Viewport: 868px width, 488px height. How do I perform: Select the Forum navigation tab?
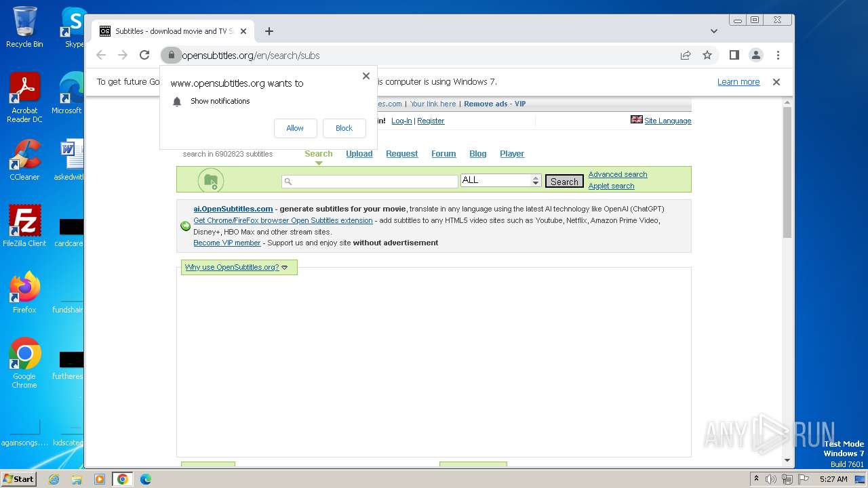click(443, 154)
